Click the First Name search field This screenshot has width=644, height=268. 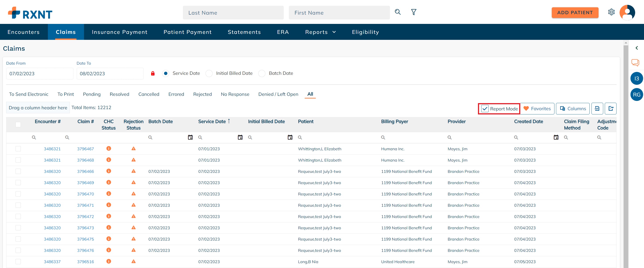339,13
